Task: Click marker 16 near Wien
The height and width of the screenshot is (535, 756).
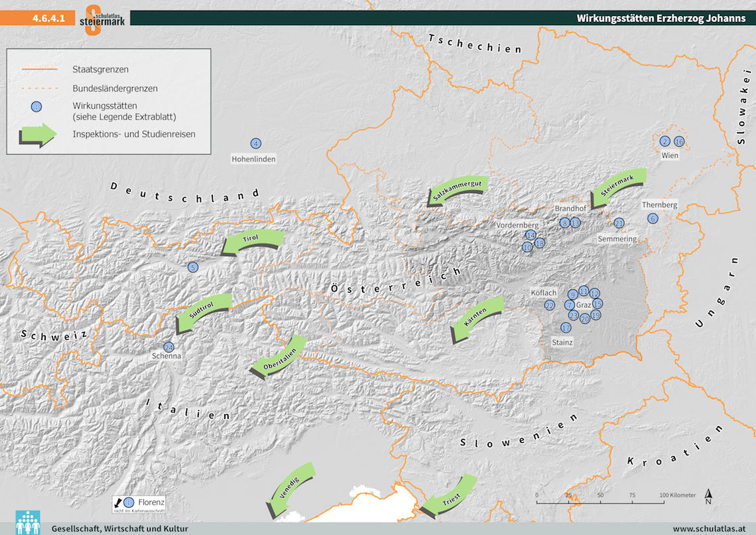Action: click(678, 141)
